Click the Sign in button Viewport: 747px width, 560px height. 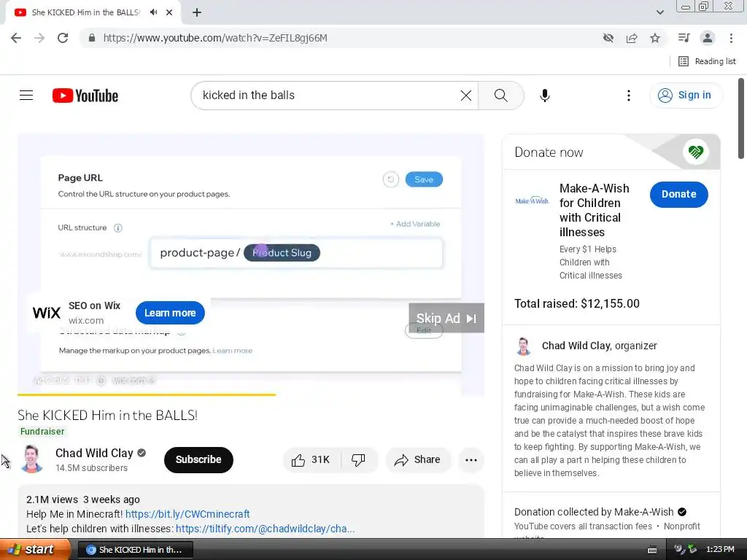click(686, 96)
